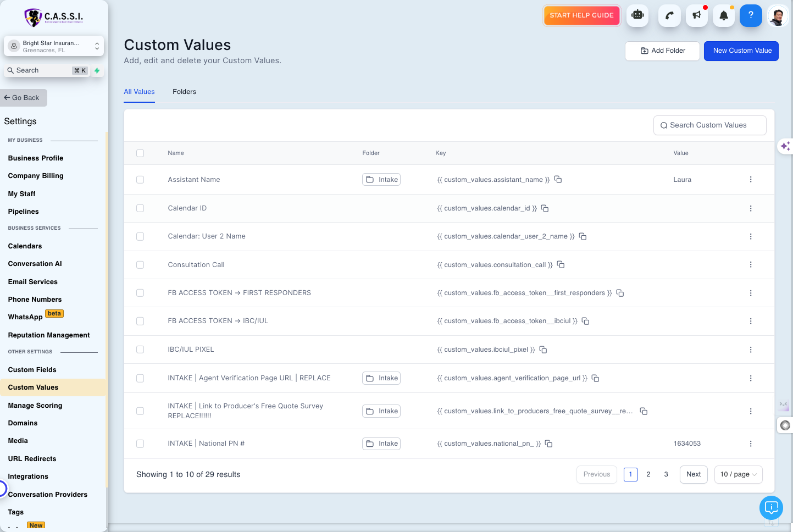Open the user profile avatar
Image resolution: width=793 pixels, height=532 pixels.
point(778,16)
